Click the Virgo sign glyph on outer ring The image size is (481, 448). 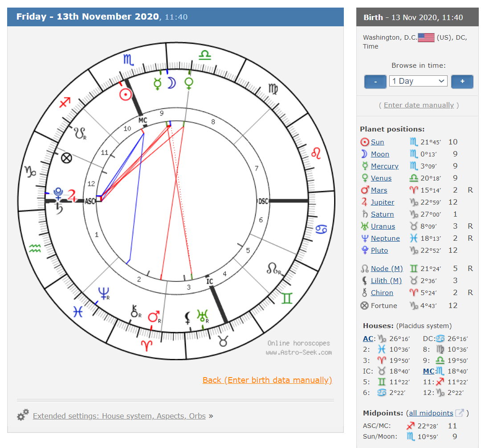pos(273,89)
